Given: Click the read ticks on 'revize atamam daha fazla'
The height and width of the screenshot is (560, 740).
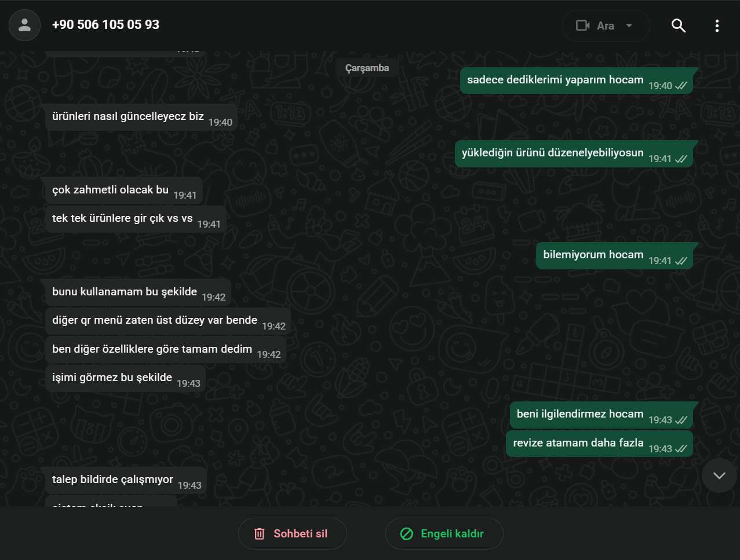Looking at the screenshot, I should coord(681,448).
